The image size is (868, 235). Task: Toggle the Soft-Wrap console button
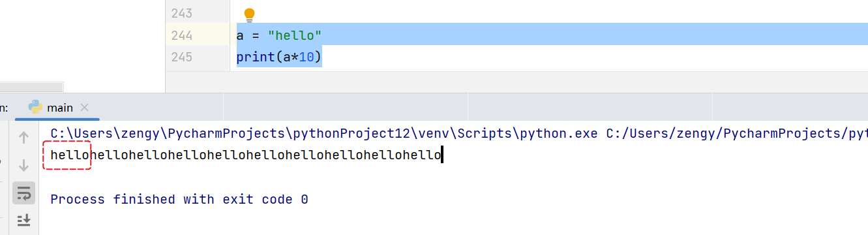(x=24, y=193)
